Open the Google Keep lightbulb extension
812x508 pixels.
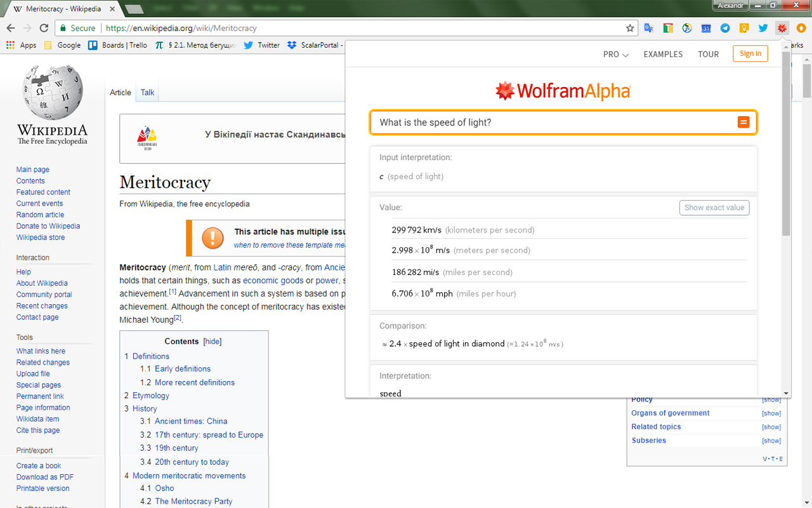(744, 28)
